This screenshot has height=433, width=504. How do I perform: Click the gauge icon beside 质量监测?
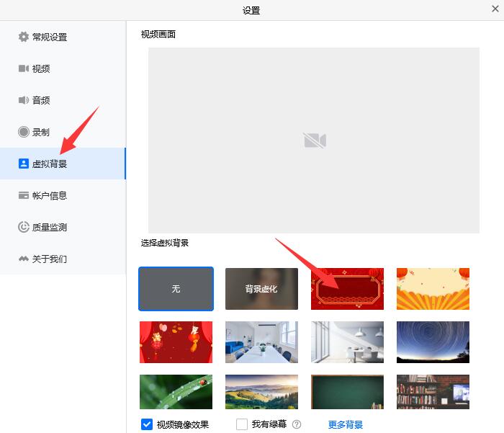click(x=24, y=227)
